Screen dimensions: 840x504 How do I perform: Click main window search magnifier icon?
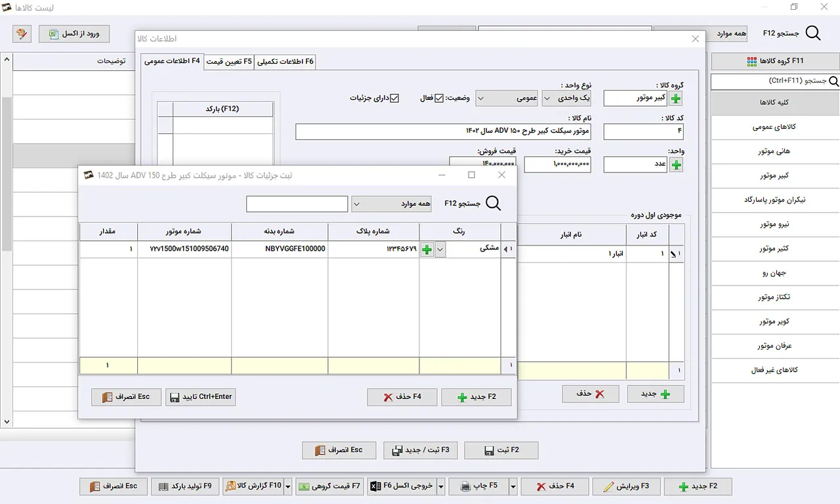[x=812, y=33]
